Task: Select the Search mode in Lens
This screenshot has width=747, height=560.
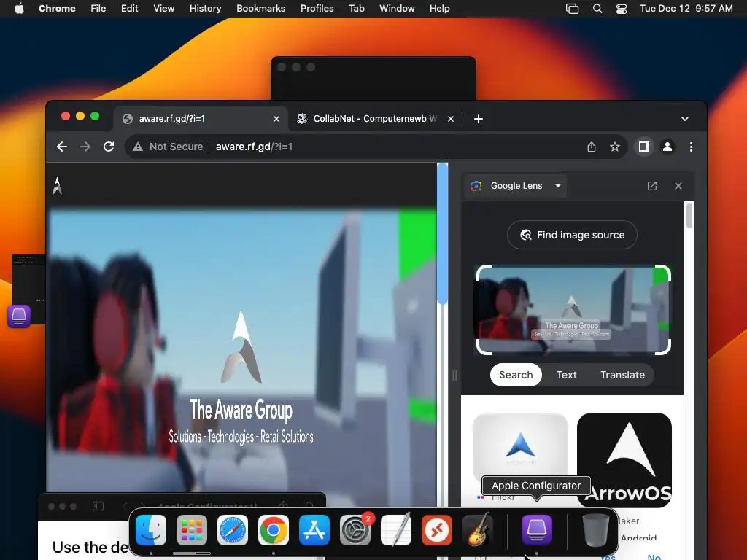Action: (x=516, y=375)
